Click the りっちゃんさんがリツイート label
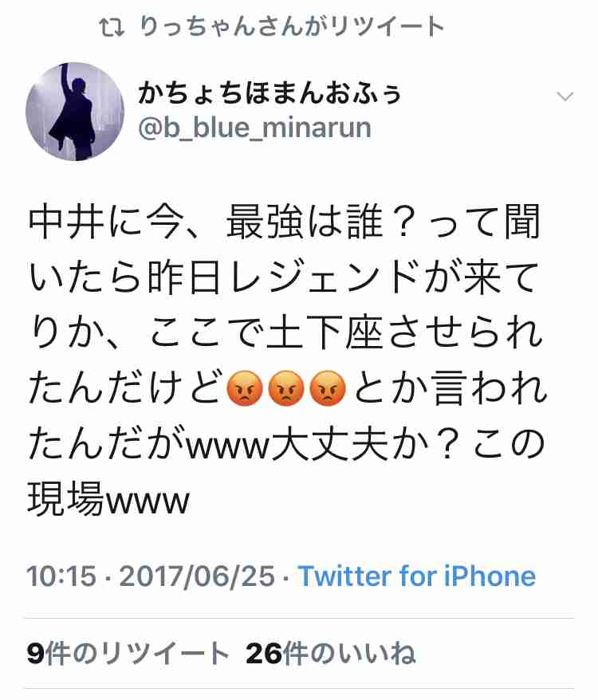The height and width of the screenshot is (700, 598). (292, 26)
